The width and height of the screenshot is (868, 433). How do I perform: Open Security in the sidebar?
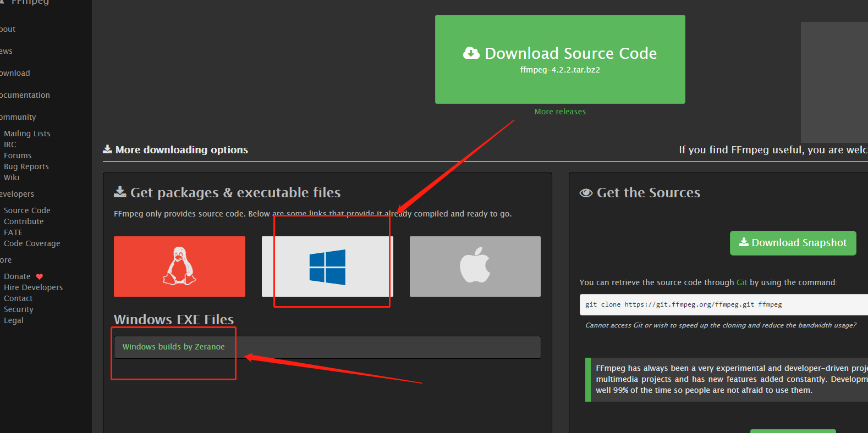[19, 309]
